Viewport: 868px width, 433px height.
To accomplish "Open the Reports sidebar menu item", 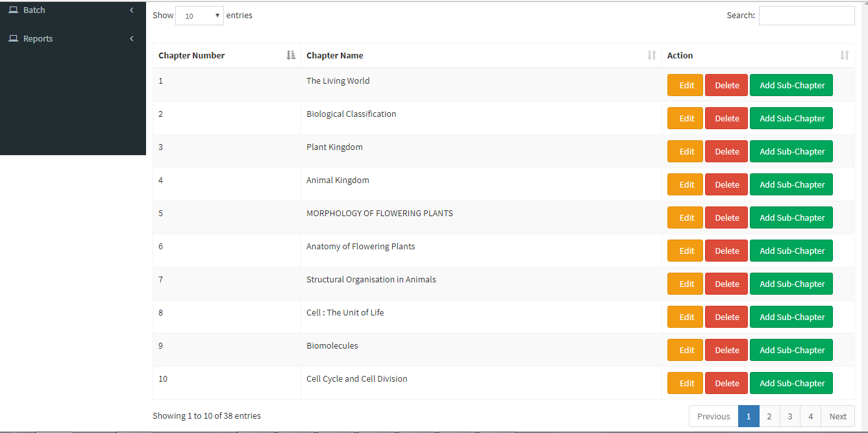I will pos(38,39).
